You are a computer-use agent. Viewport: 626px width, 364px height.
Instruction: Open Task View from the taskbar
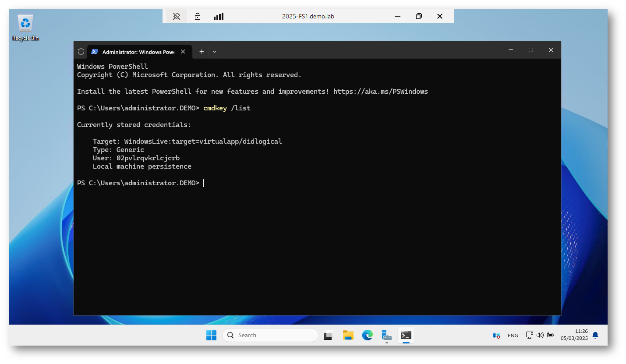coord(329,336)
